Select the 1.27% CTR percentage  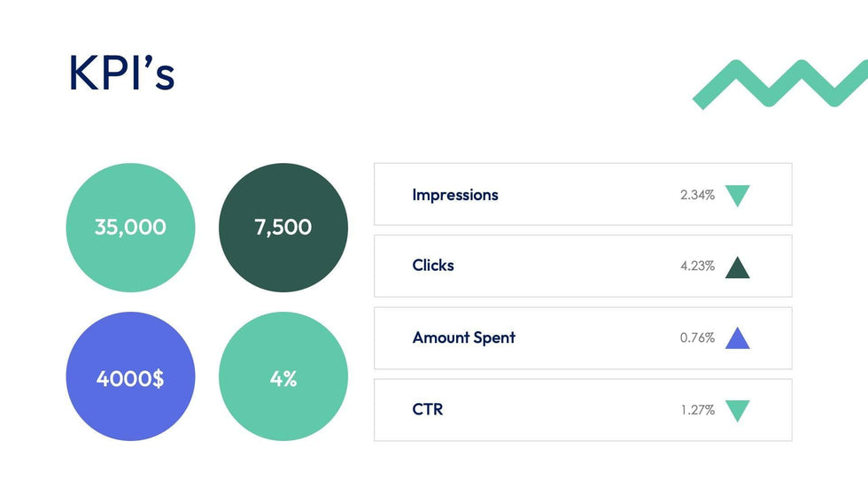point(697,410)
